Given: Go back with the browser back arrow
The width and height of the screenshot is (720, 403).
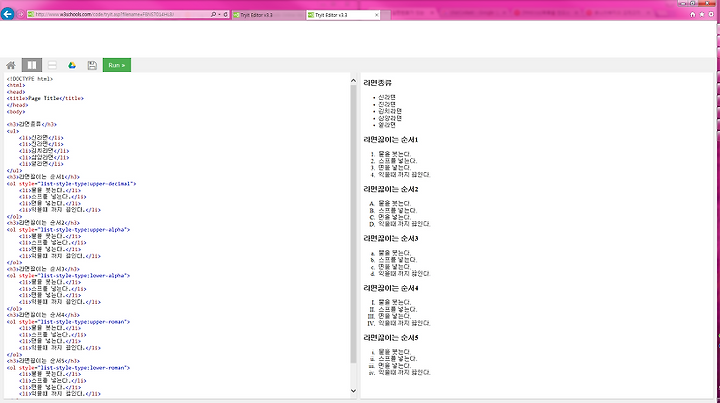Looking at the screenshot, I should pos(7,14).
